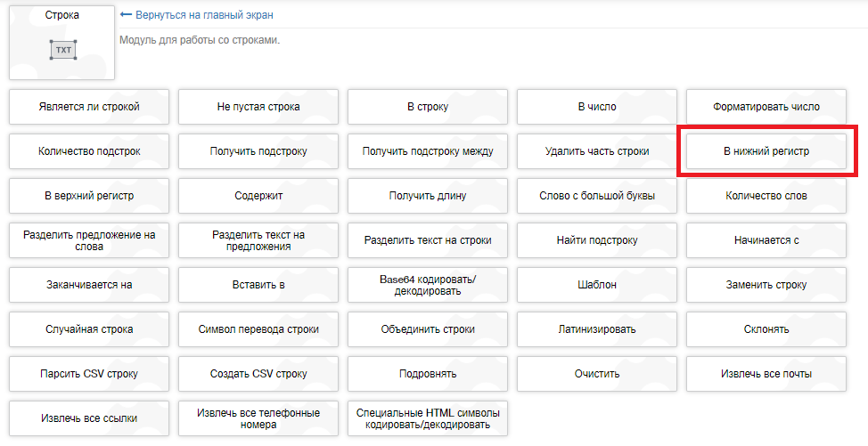Click the 'В верхний регистр' button
This screenshot has width=868, height=446.
pyautogui.click(x=89, y=196)
